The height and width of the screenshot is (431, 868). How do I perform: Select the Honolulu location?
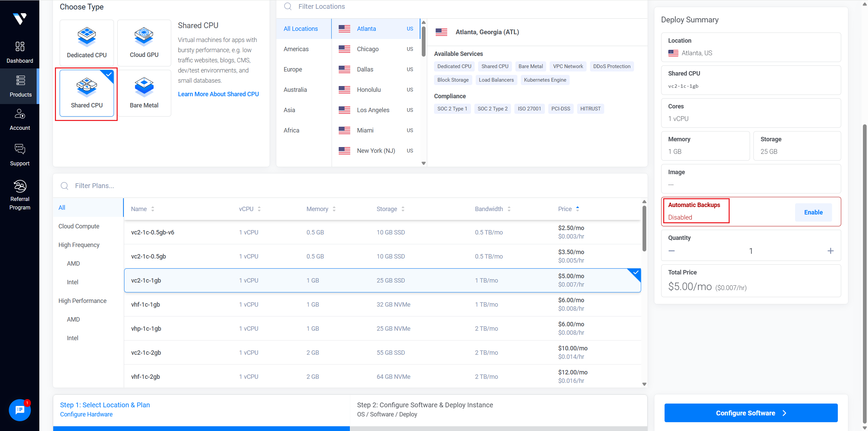pos(376,90)
